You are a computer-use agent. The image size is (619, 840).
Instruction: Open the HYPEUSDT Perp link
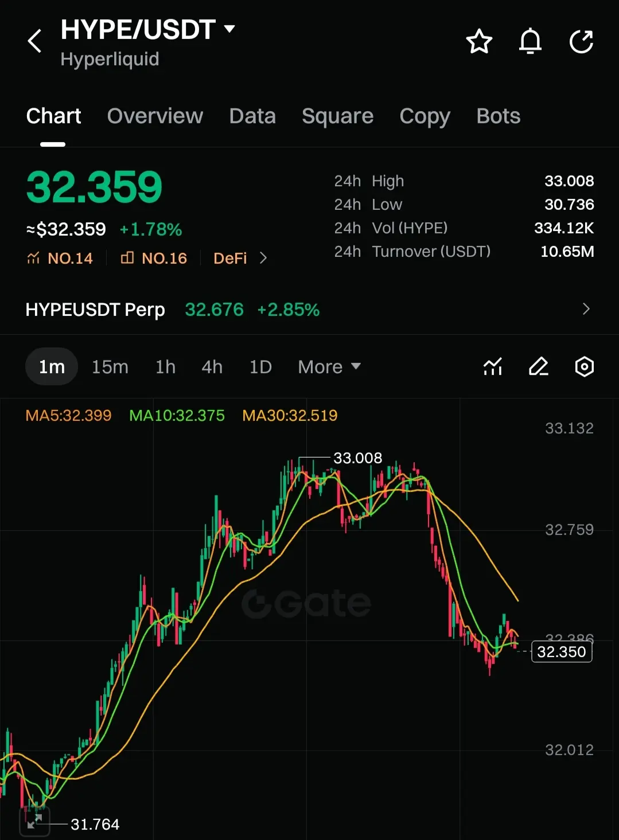click(x=95, y=310)
